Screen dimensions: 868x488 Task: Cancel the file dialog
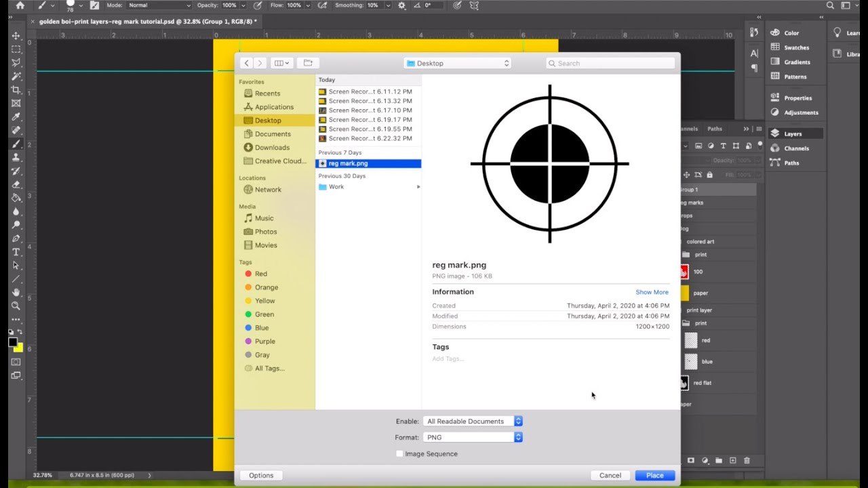coord(610,475)
